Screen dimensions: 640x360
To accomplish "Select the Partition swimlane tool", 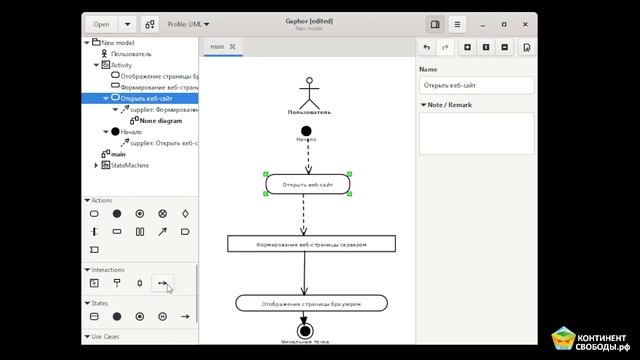I will click(140, 231).
